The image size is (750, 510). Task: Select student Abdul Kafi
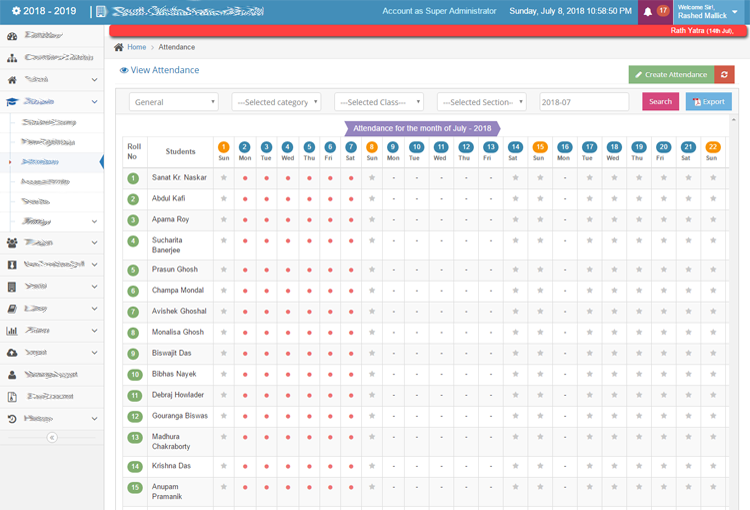point(168,198)
